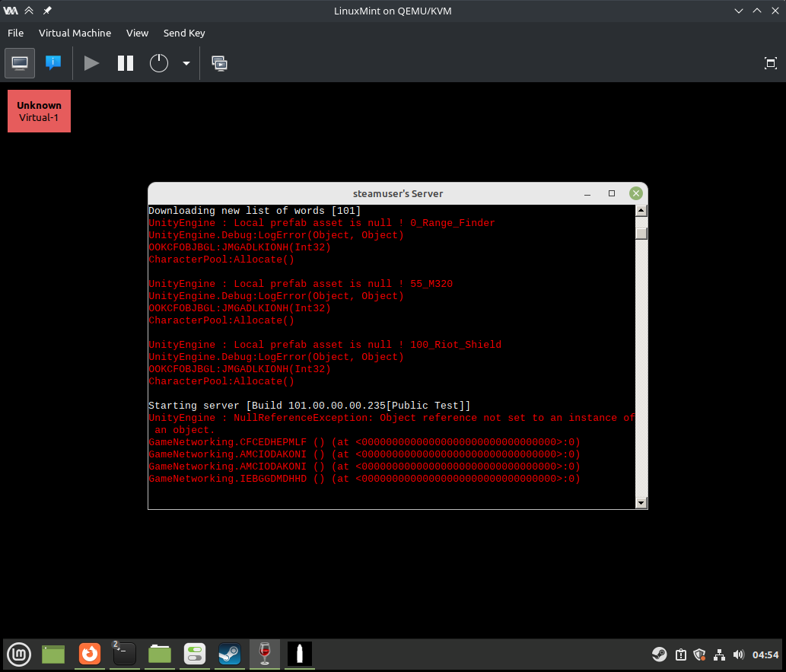
Task: Select the black server window taskbar entry
Action: coord(300,654)
